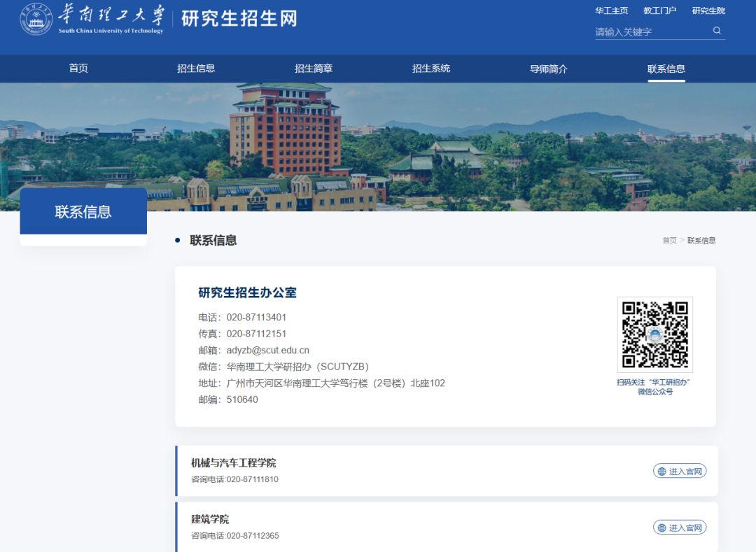Viewport: 756px width, 552px height.
Task: Click the 建筑学院 title
Action: tap(210, 519)
